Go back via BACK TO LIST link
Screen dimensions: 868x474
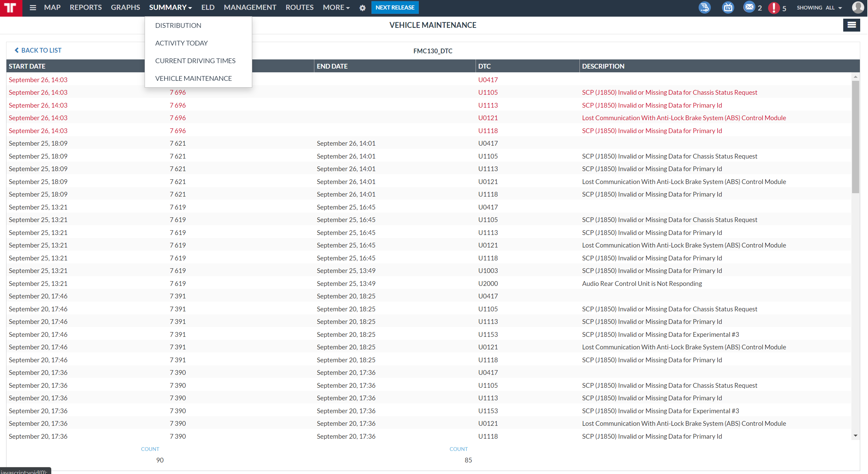38,50
